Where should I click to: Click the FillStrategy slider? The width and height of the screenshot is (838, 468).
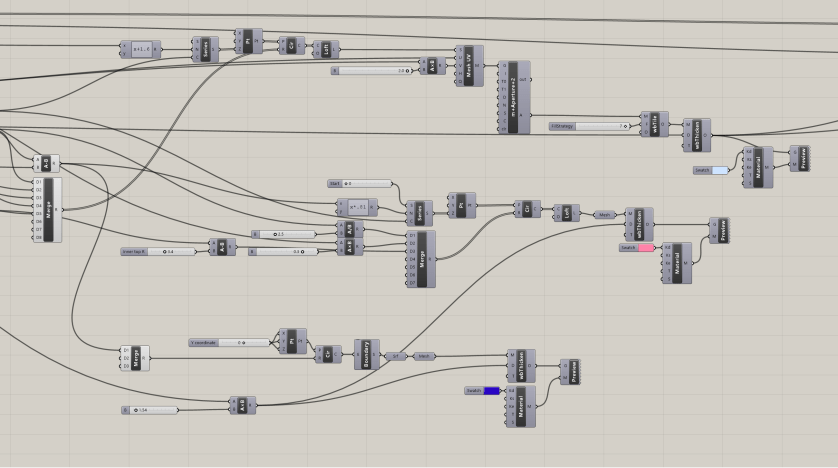pos(590,127)
